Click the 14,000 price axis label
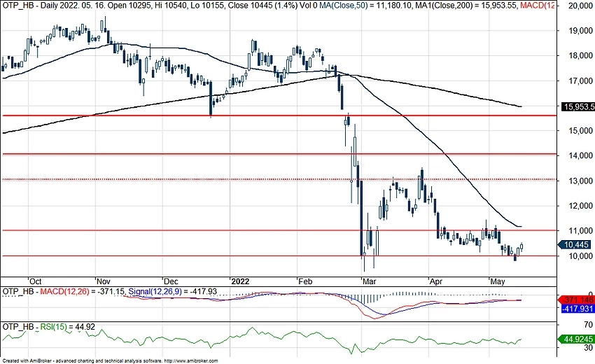595x364 pixels. tap(581, 155)
